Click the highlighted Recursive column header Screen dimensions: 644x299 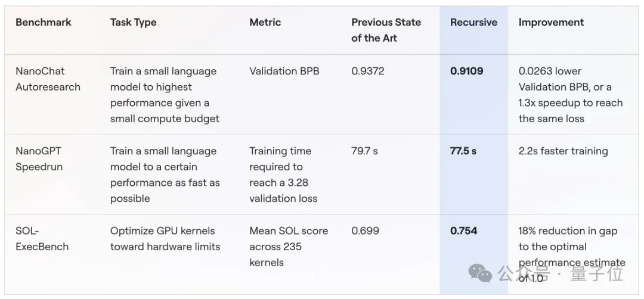(473, 22)
